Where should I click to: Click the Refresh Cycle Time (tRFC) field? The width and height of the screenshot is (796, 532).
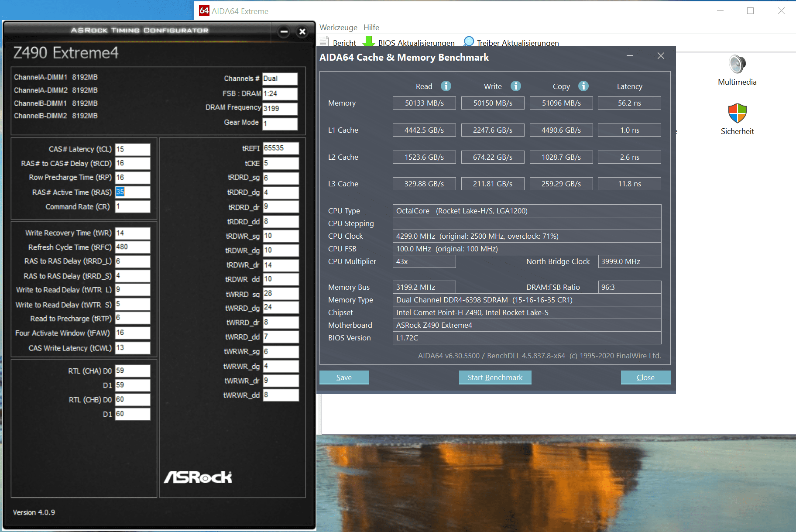133,247
